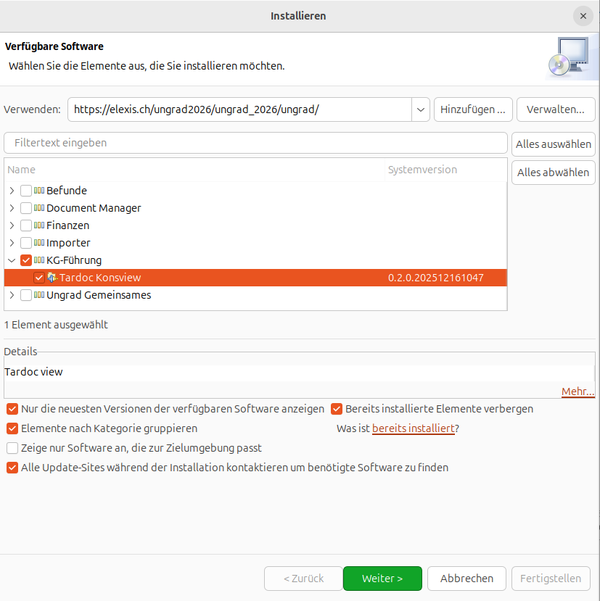Expand the Befunde tree node

coord(12,191)
